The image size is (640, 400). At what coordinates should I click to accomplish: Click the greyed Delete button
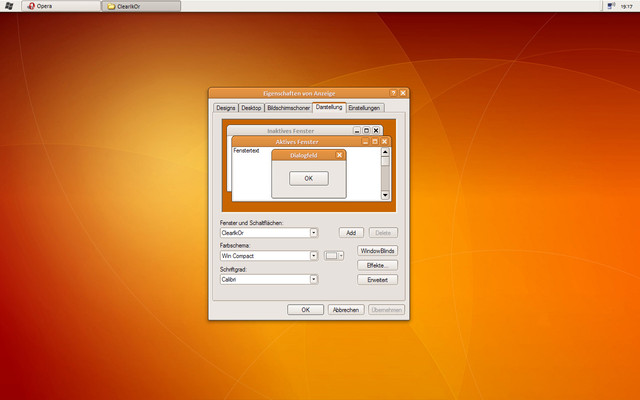tap(383, 233)
